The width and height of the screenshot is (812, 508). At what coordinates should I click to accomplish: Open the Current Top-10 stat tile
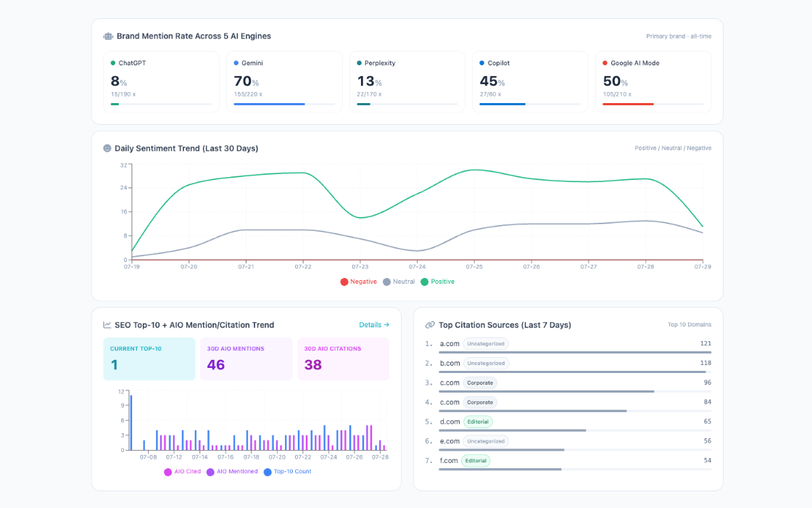[149, 359]
